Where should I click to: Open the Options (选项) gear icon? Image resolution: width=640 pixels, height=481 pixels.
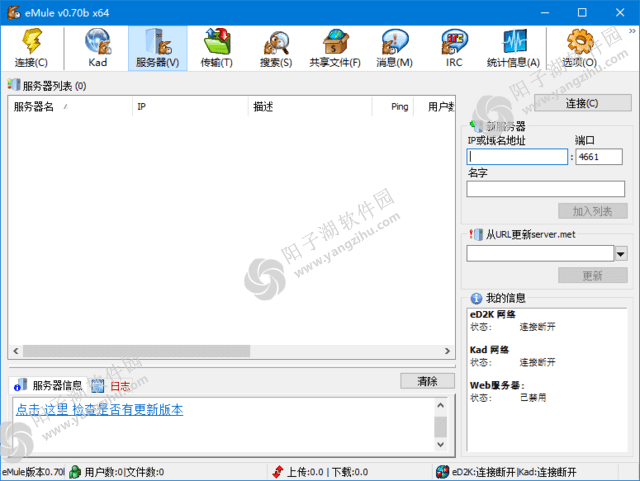(x=580, y=42)
